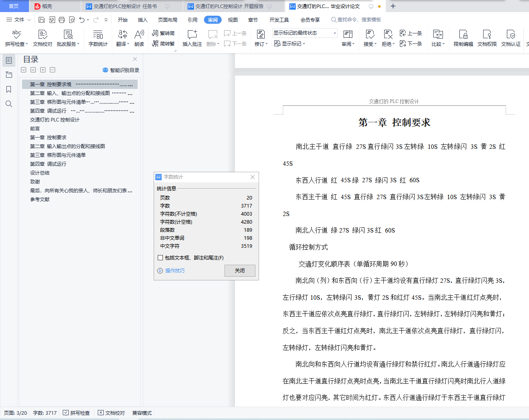This screenshot has width=529, height=420.
Task: Check 包括文本框、脚注和尾注 checkbox
Action: pos(161,258)
